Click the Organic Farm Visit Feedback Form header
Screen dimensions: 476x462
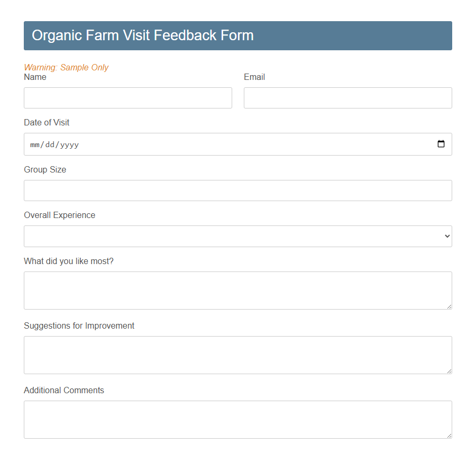pyautogui.click(x=142, y=35)
